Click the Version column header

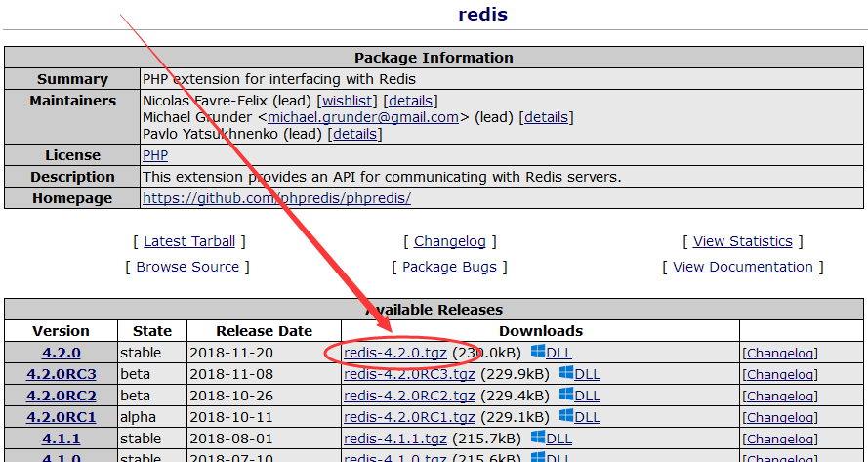coord(61,331)
